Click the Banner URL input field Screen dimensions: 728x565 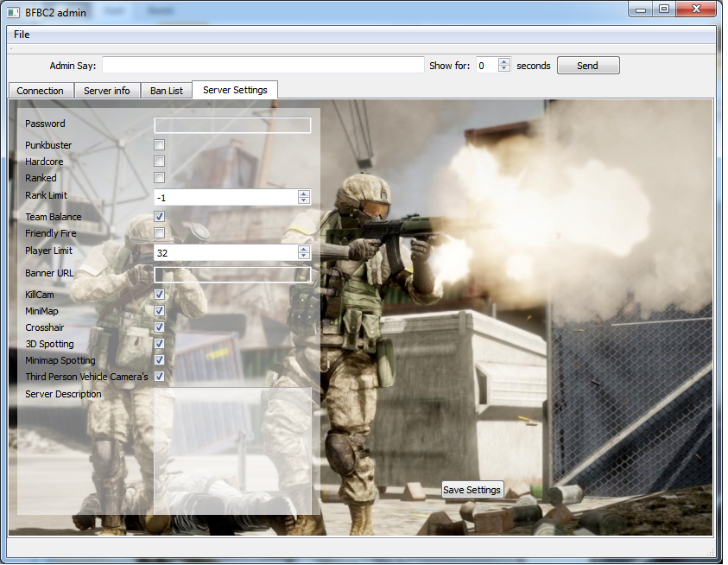point(232,275)
